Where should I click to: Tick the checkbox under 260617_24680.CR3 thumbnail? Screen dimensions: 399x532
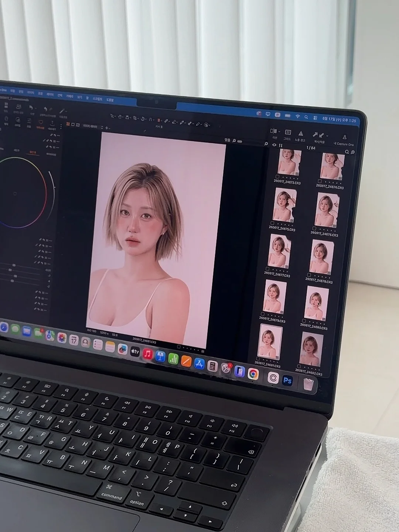point(304,321)
